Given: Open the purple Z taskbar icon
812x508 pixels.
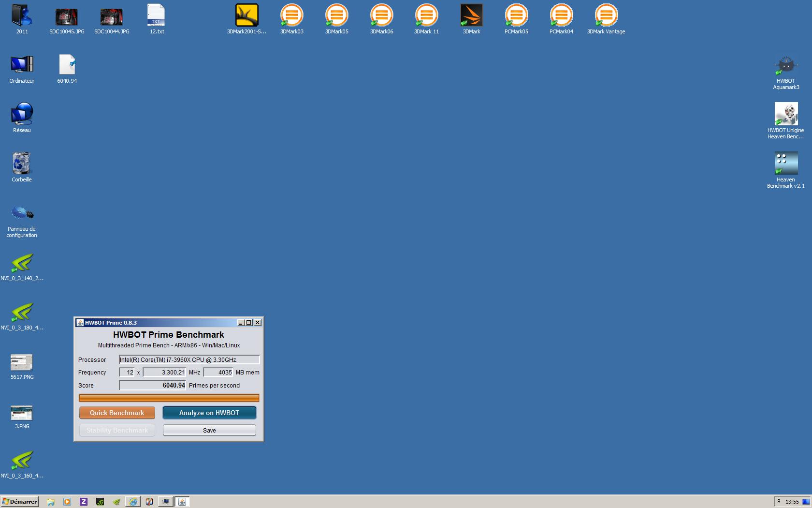Looking at the screenshot, I should point(84,502).
